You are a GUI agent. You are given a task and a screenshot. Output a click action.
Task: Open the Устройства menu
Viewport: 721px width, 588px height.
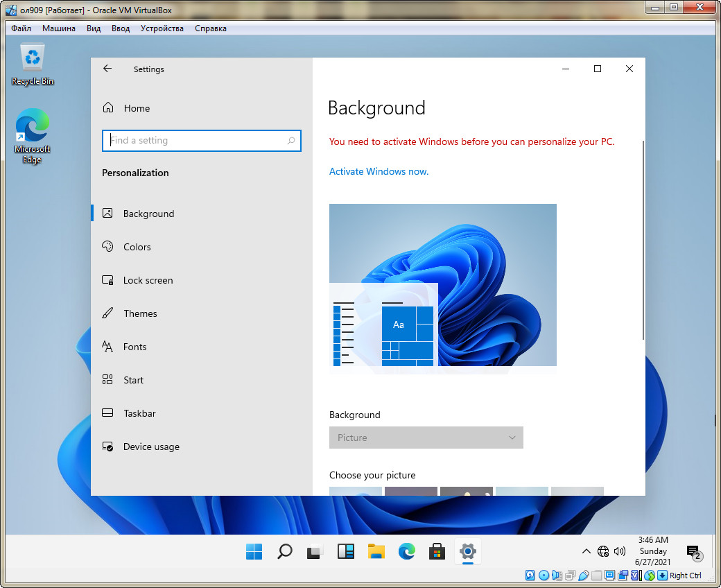click(x=162, y=28)
